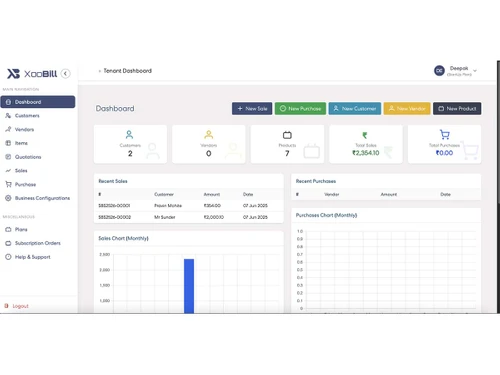Image resolution: width=500 pixels, height=375 pixels.
Task: Open the Vendors menu item
Action: point(38,129)
